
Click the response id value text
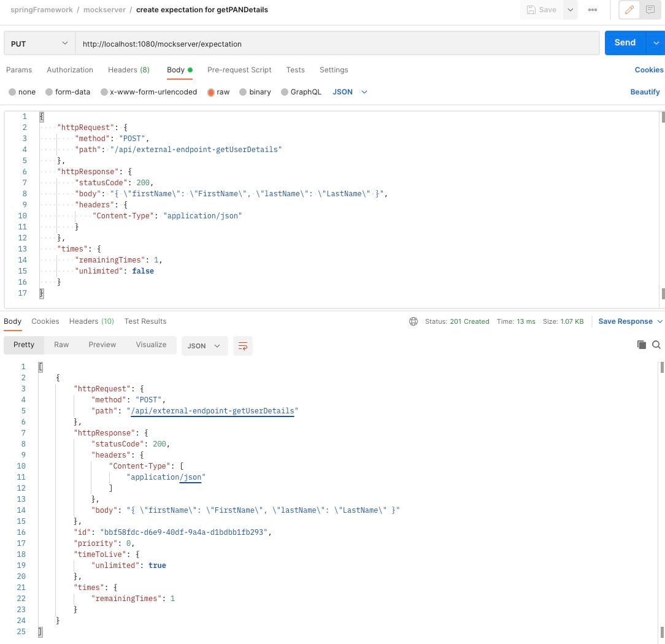pos(183,532)
